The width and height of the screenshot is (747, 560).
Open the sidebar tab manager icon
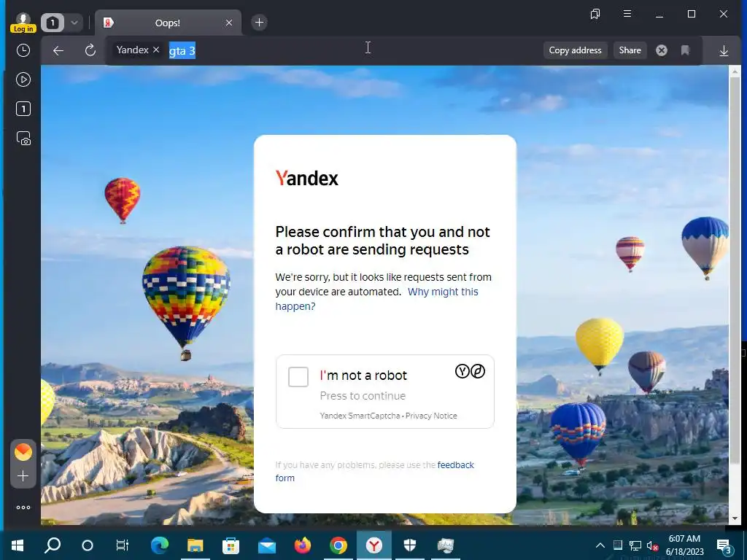click(x=23, y=109)
